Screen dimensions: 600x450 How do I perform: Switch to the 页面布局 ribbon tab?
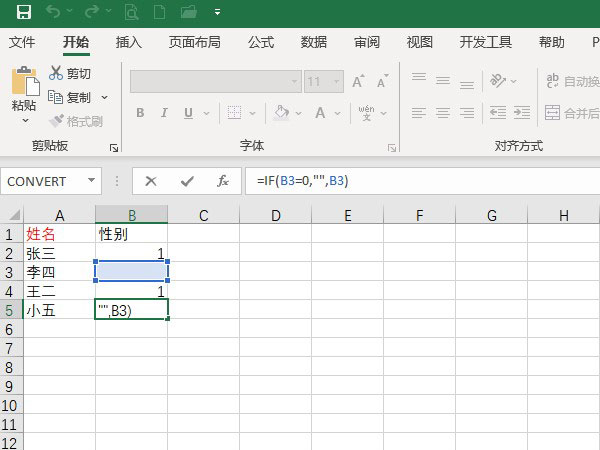click(x=195, y=42)
